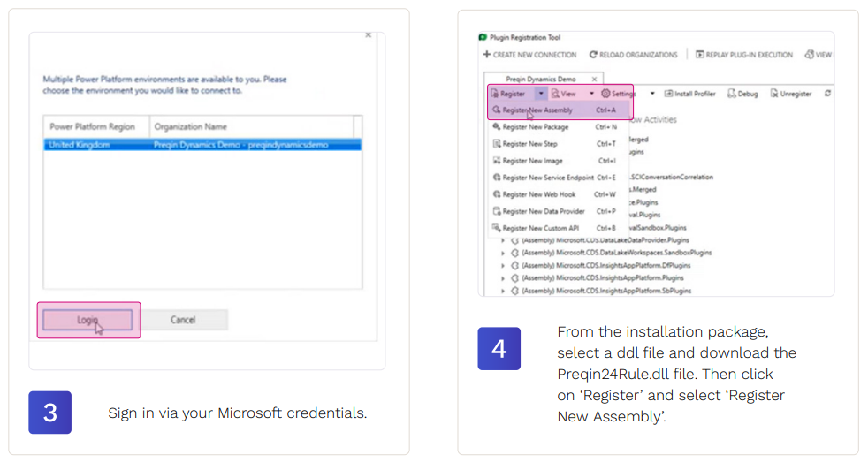Close the Preqin Dynamics Demo tab
This screenshot has width=868, height=470.
(x=594, y=80)
